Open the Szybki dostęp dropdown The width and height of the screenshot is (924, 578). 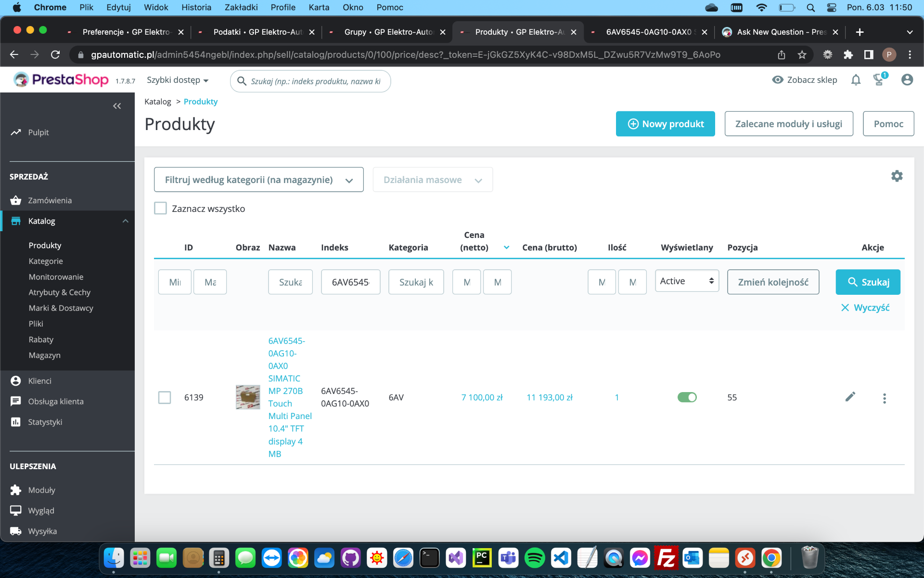[x=178, y=80]
